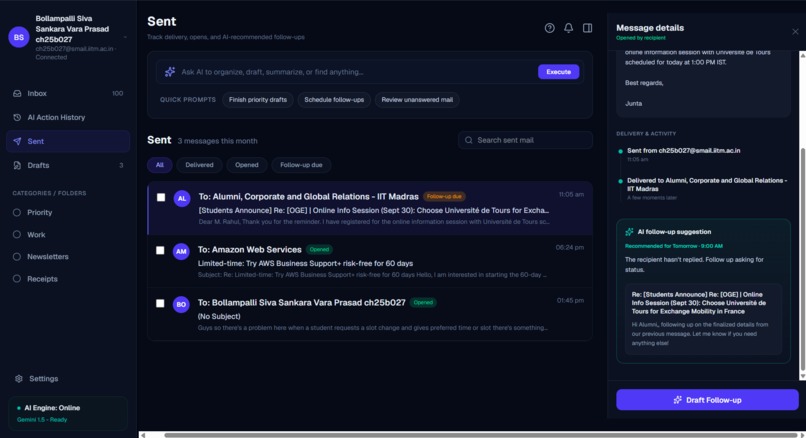Click the AI follow-up suggestion sparkle icon
This screenshot has height=438, width=806.
(x=629, y=232)
